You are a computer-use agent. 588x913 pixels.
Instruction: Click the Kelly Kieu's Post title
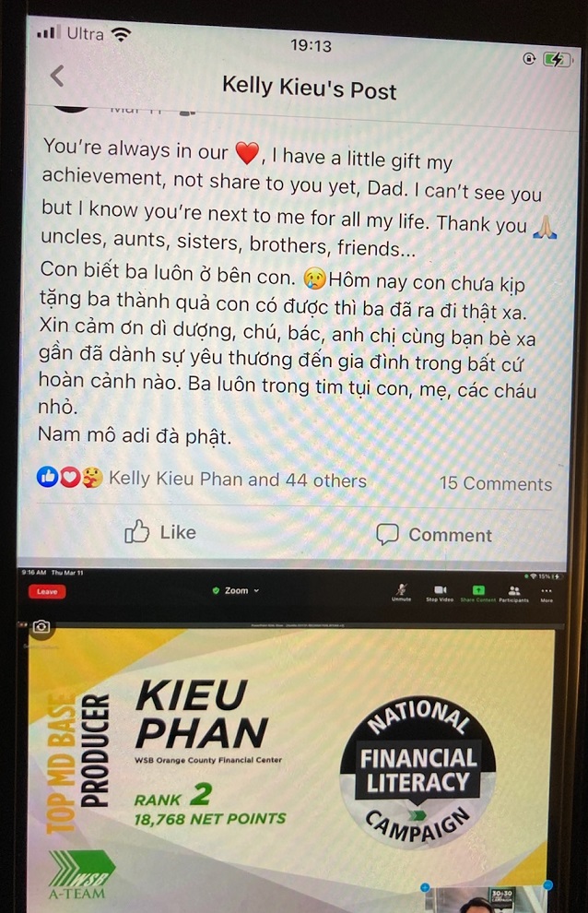point(309,88)
